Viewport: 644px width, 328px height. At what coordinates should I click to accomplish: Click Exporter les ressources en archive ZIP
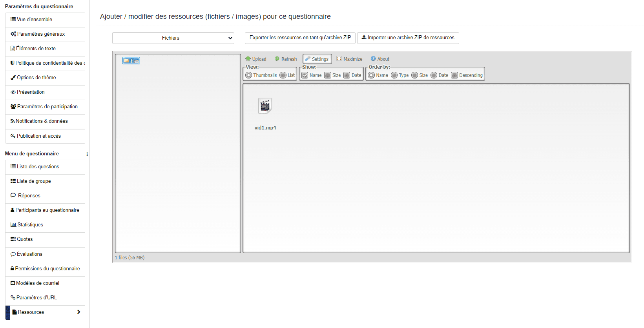coord(300,38)
